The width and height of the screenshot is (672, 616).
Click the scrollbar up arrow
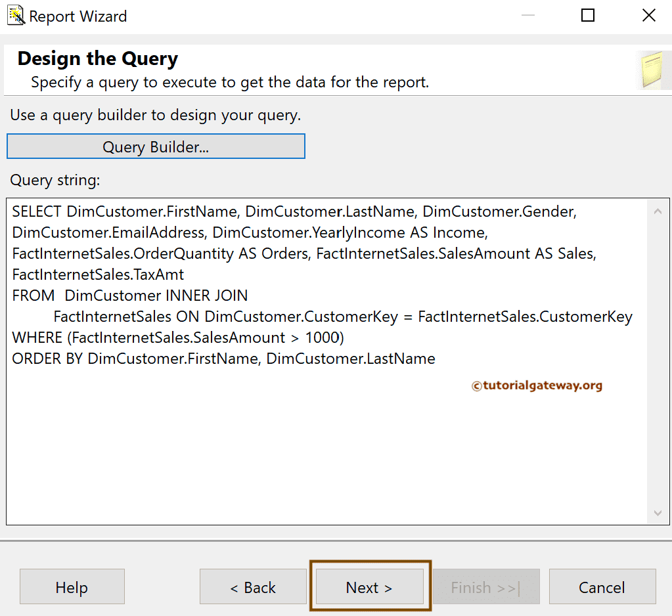click(658, 211)
